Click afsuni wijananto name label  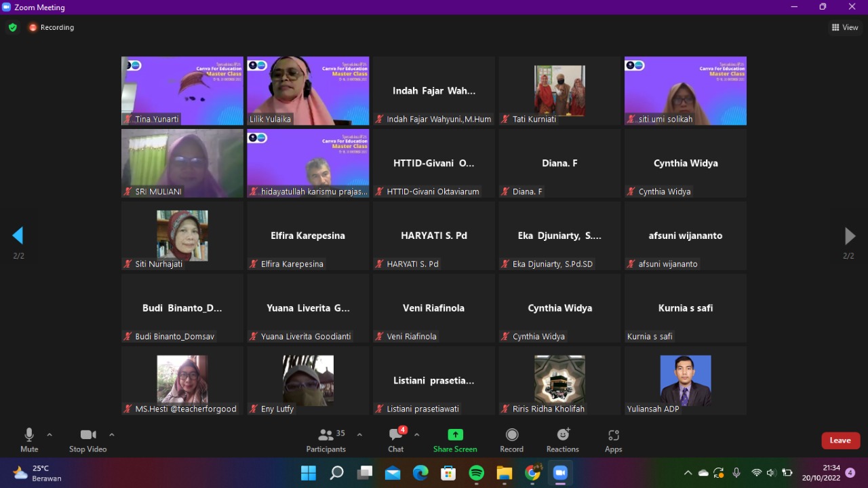[x=668, y=264]
